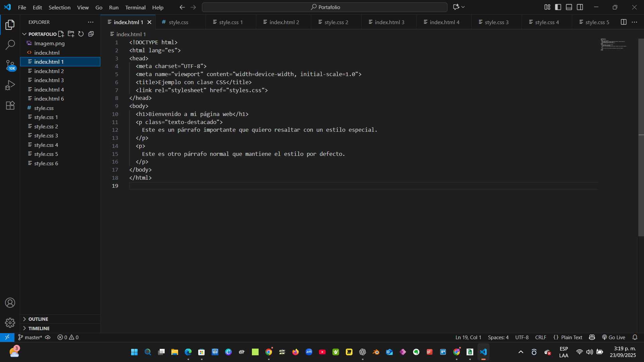Publish to cloud icon next to master
The image size is (644, 362).
48,337
